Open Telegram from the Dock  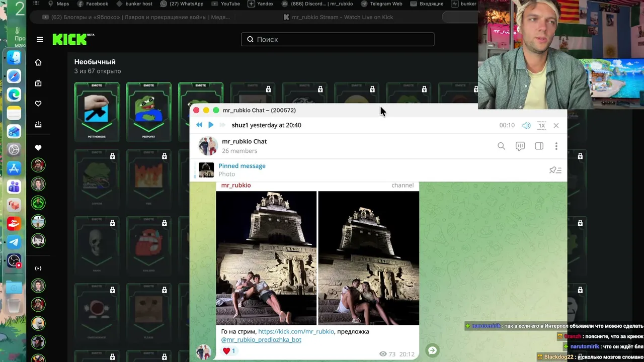[14, 242]
